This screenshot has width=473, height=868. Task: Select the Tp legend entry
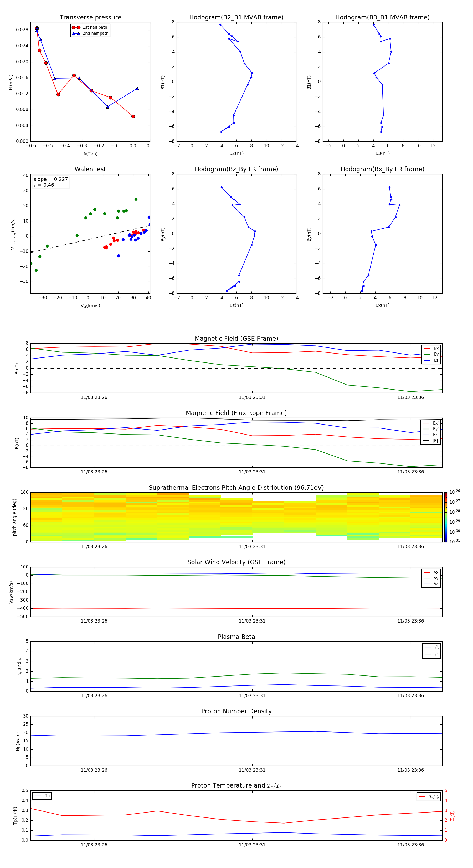42,796
